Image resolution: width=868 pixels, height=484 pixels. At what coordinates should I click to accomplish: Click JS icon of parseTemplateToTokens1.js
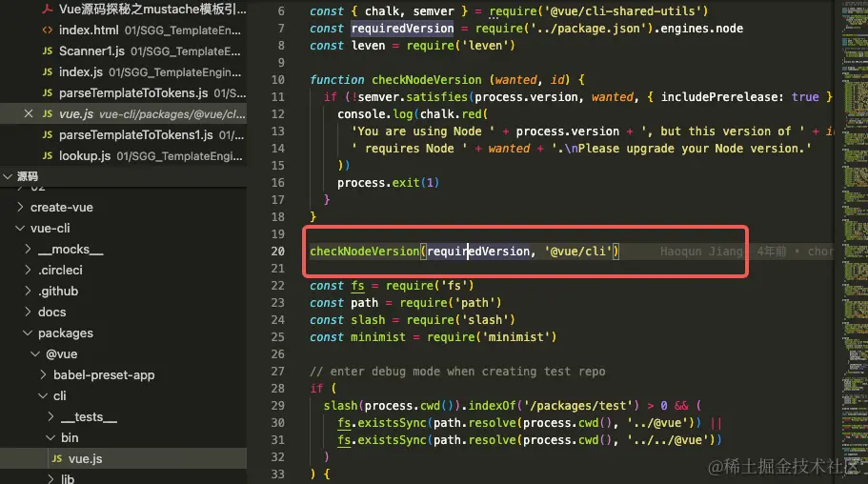pos(48,134)
